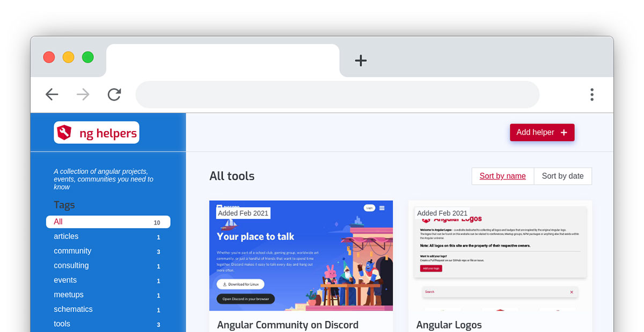The image size is (644, 332).
Task: Click the plus icon on Add helper
Action: click(563, 133)
